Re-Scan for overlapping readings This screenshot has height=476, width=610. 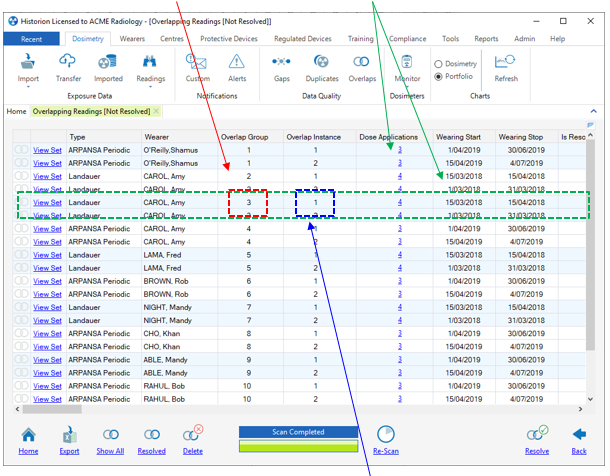click(386, 441)
